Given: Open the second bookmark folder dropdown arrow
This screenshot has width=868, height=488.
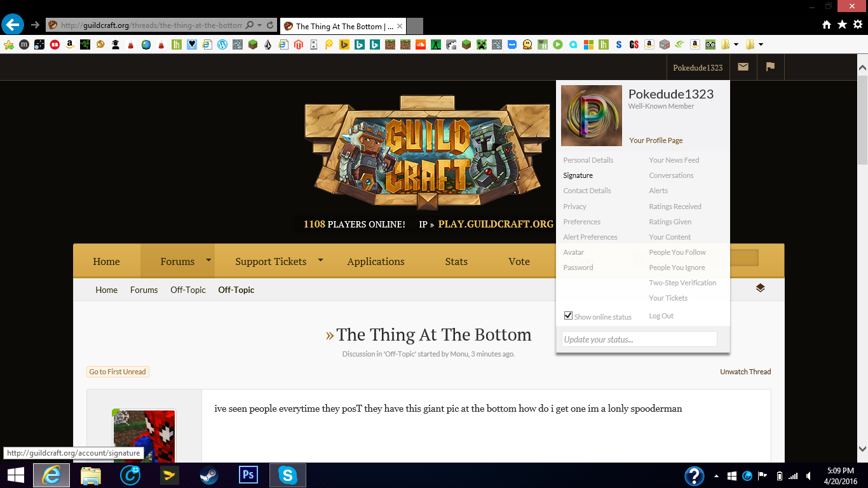Looking at the screenshot, I should 761,44.
